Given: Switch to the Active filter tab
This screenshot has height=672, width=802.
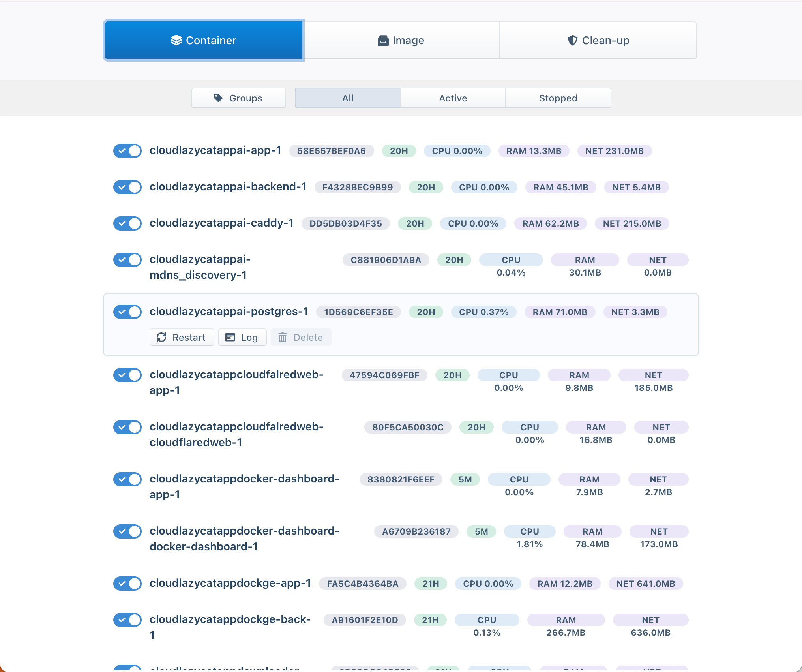Looking at the screenshot, I should click(x=453, y=98).
